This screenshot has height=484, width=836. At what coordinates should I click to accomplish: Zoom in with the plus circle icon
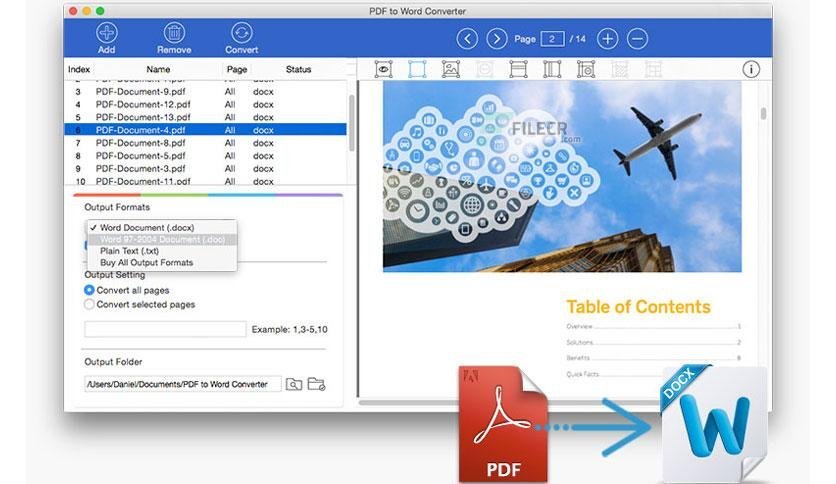(x=607, y=39)
